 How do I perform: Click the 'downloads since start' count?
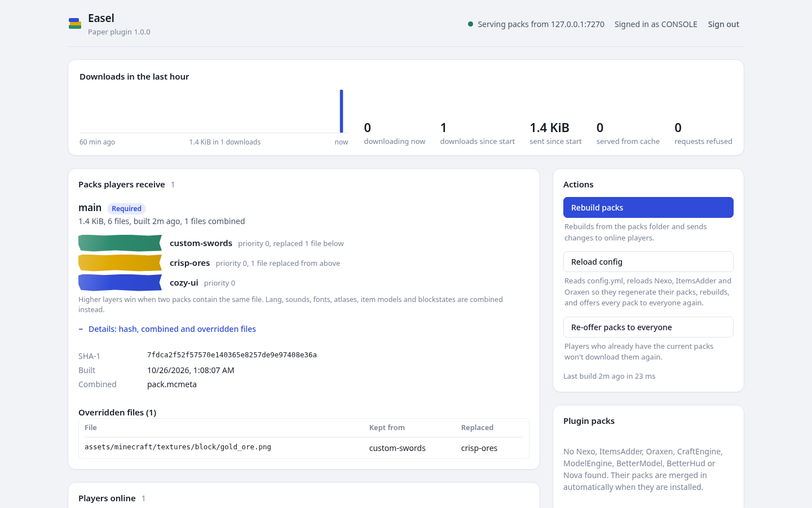point(444,128)
